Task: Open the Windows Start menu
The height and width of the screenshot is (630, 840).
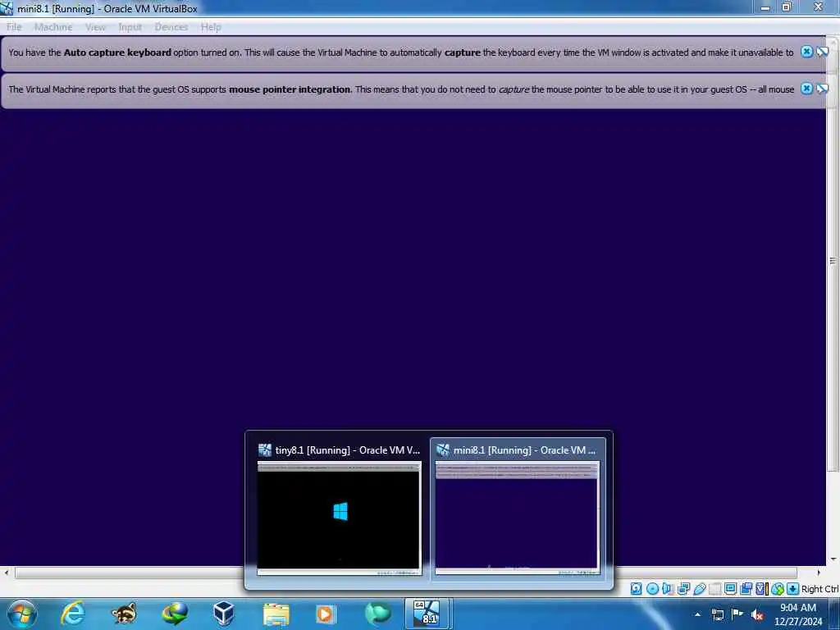Action: pos(22,614)
